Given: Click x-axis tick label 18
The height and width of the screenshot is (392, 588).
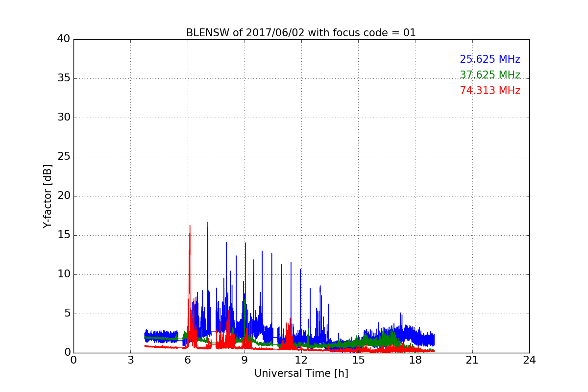Looking at the screenshot, I should (416, 360).
